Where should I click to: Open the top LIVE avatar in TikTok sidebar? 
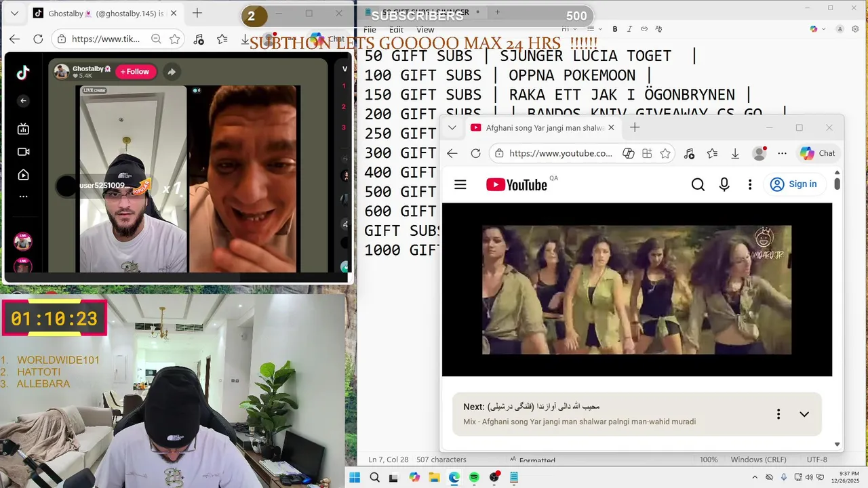pyautogui.click(x=23, y=241)
